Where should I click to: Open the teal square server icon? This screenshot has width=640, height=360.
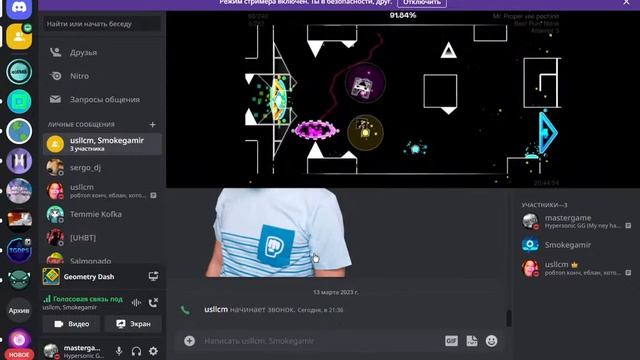pos(19,101)
